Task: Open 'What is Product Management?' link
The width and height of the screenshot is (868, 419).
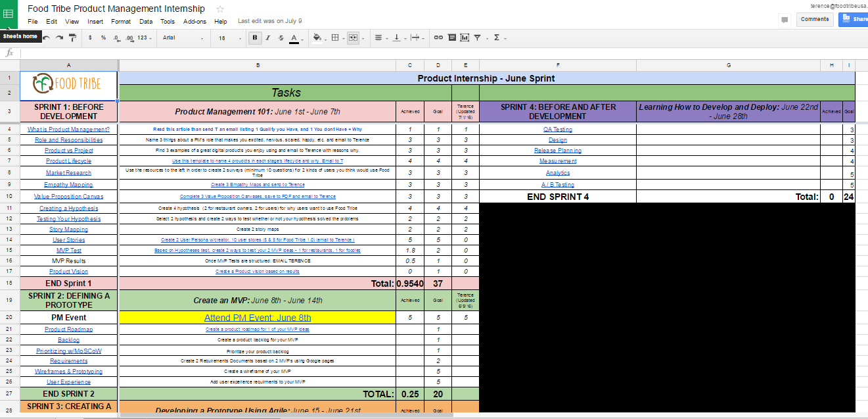Action: (69, 130)
